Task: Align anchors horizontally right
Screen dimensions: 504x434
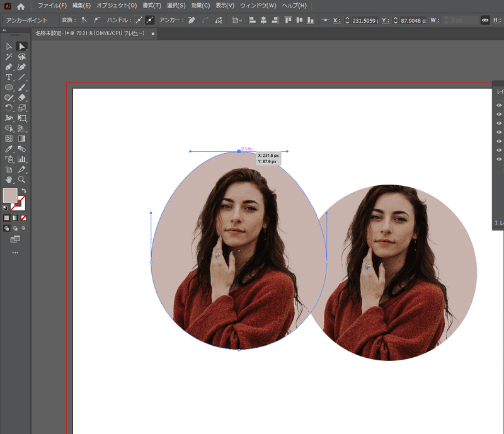Action: tap(275, 20)
